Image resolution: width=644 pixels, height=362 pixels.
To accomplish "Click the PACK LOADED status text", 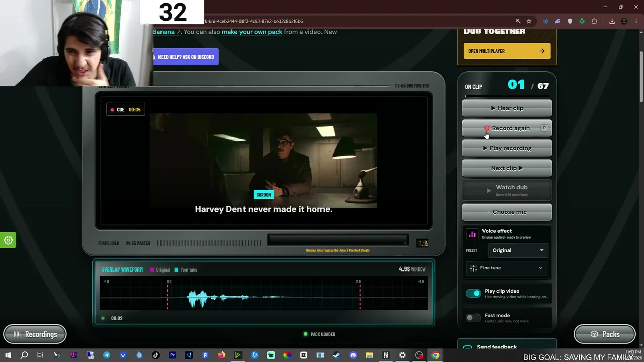I will point(323,334).
